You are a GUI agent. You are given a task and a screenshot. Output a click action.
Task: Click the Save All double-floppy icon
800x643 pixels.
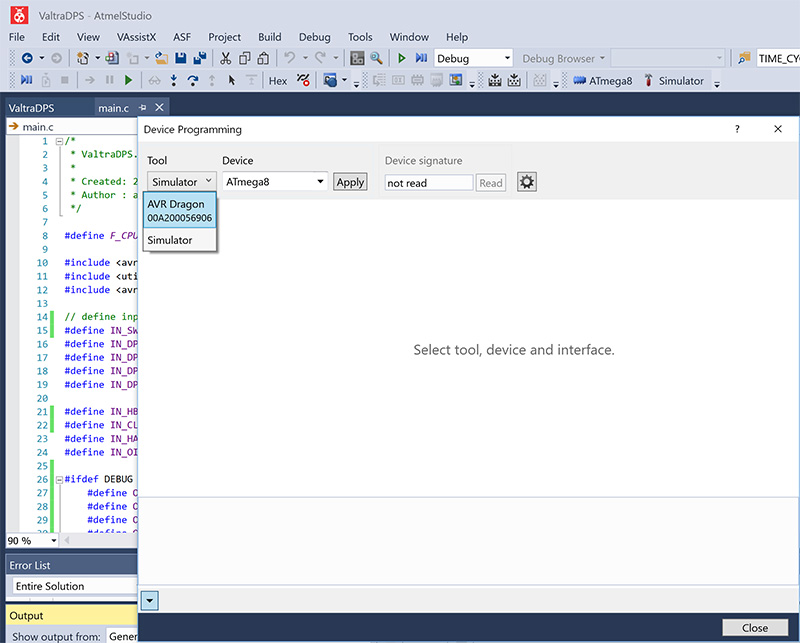199,59
